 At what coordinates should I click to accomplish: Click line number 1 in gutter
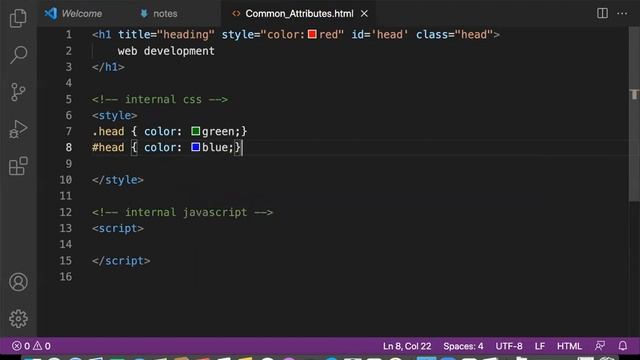pyautogui.click(x=69, y=35)
